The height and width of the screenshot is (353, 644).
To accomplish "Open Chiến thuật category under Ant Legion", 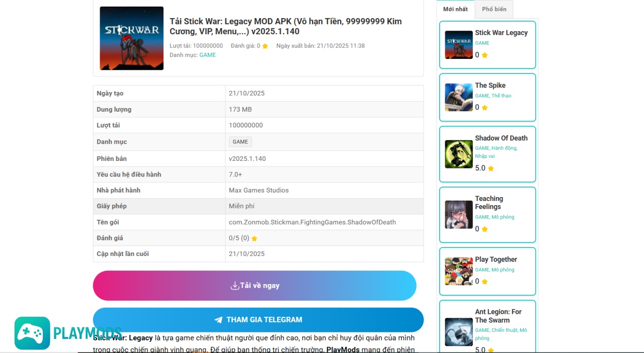I will click(x=505, y=330).
